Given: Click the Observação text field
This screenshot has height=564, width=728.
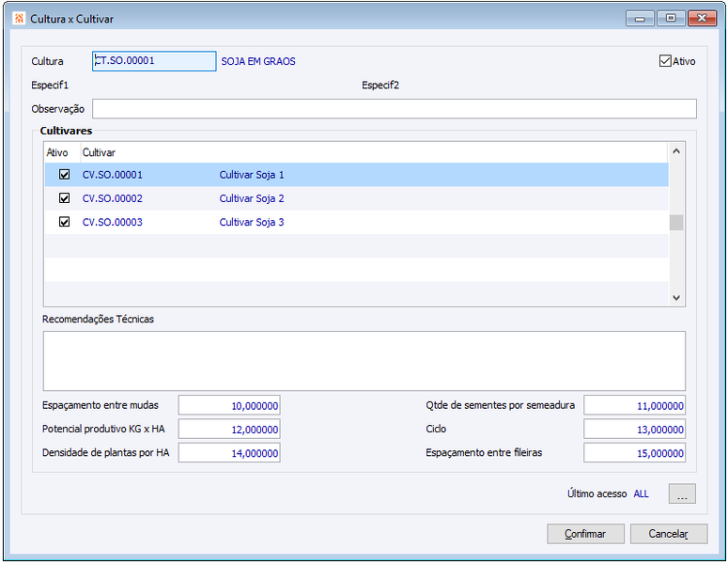Looking at the screenshot, I should [395, 109].
